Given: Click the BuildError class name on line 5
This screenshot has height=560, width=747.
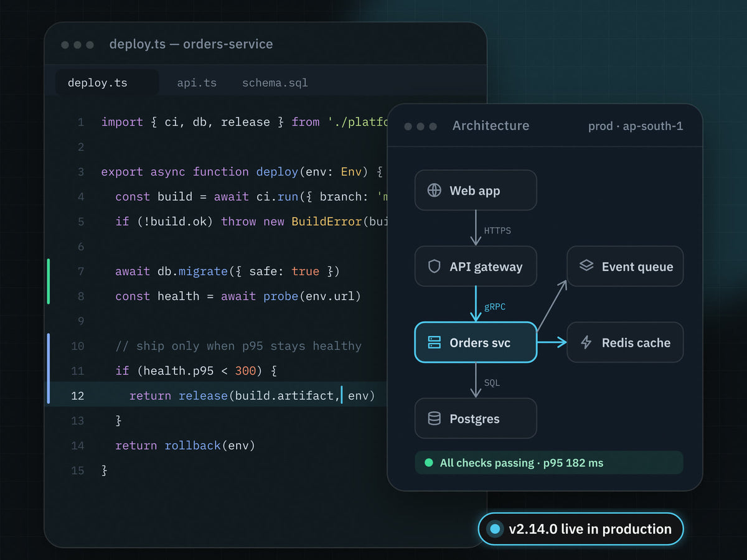Looking at the screenshot, I should pyautogui.click(x=327, y=222).
